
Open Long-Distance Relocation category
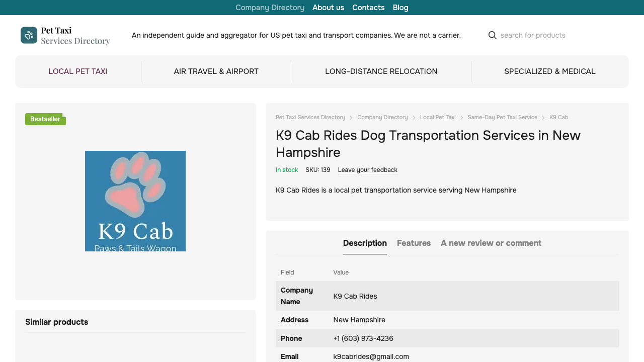coord(381,71)
